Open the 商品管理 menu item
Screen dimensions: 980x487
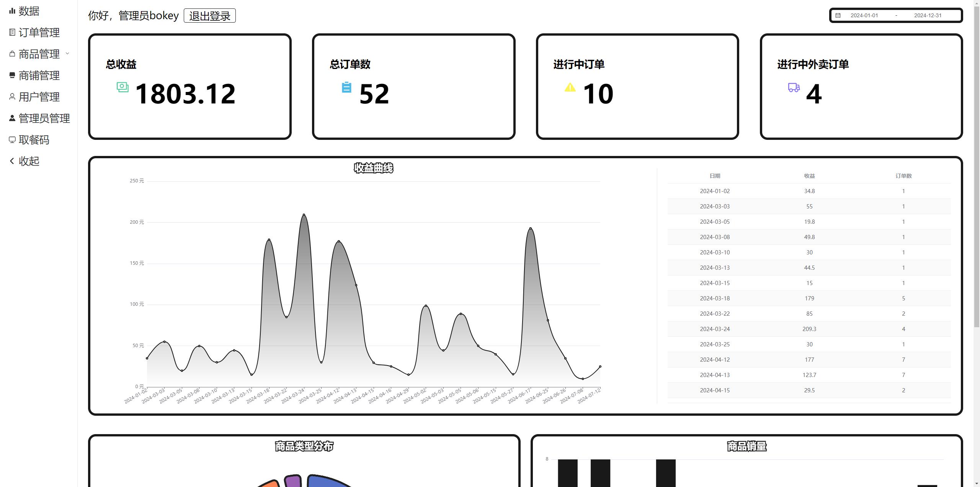pos(39,54)
